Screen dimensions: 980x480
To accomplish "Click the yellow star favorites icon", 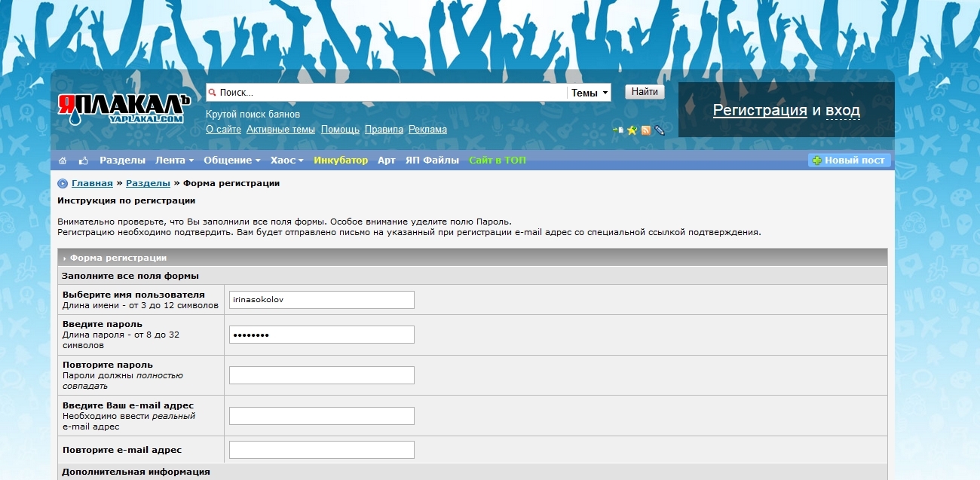I will 632,130.
